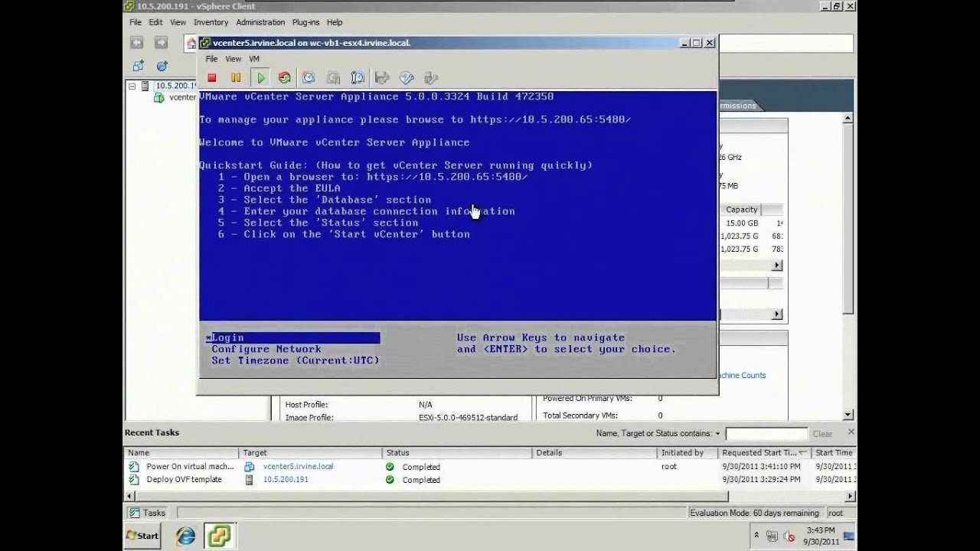This screenshot has width=980, height=551.
Task: Open the console window VM menu
Action: pyautogui.click(x=254, y=59)
